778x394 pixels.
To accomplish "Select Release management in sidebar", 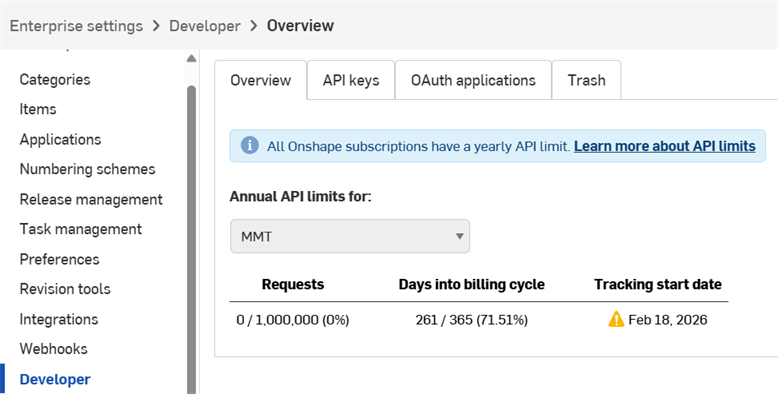I will tap(91, 199).
